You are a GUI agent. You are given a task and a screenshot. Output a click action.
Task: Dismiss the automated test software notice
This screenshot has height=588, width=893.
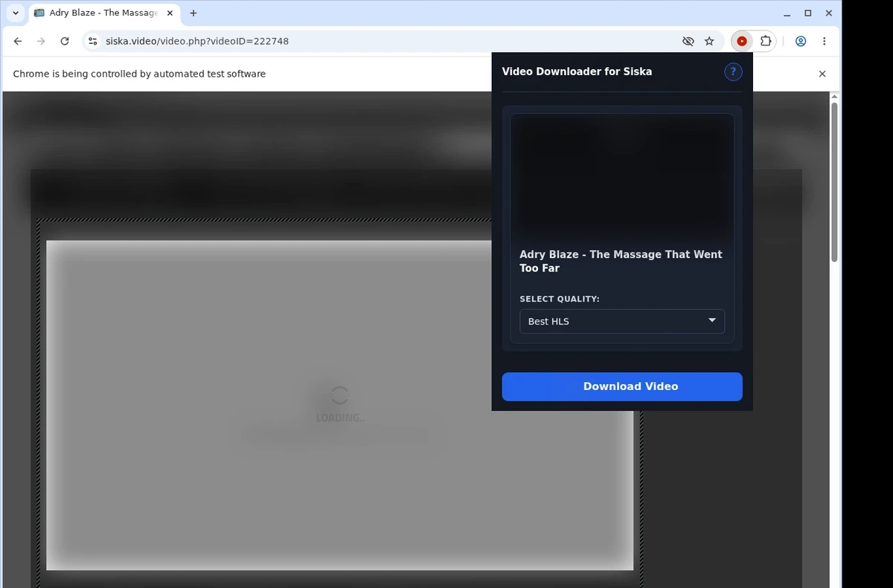click(822, 74)
